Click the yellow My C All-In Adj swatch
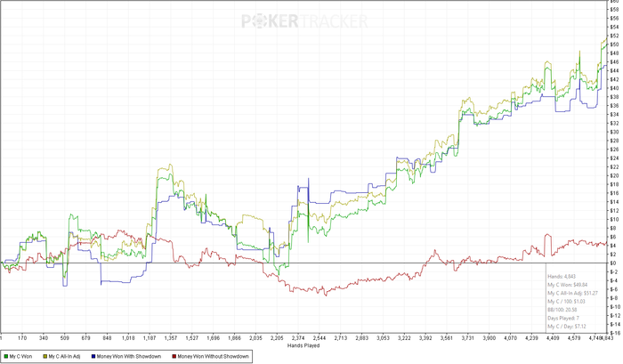The height and width of the screenshot is (364, 623). point(45,357)
